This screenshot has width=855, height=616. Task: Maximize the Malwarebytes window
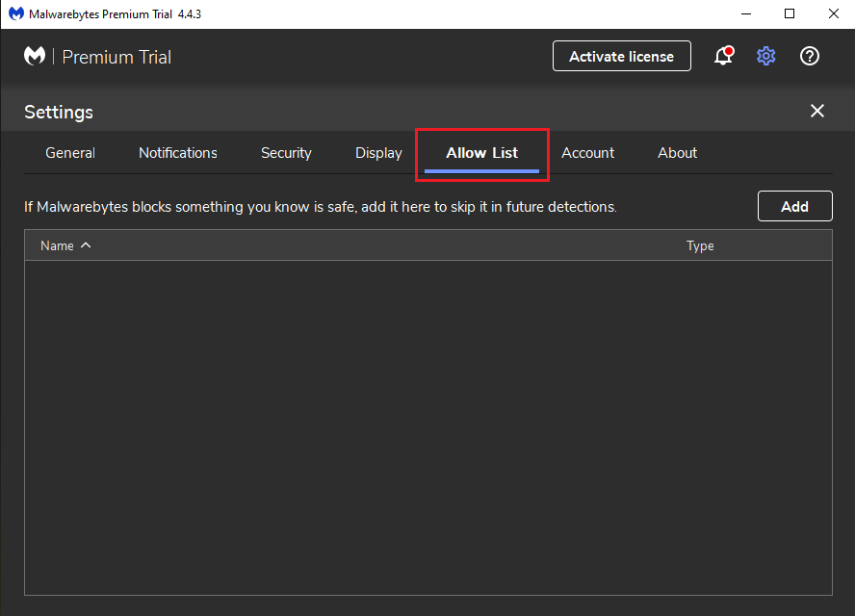click(789, 13)
